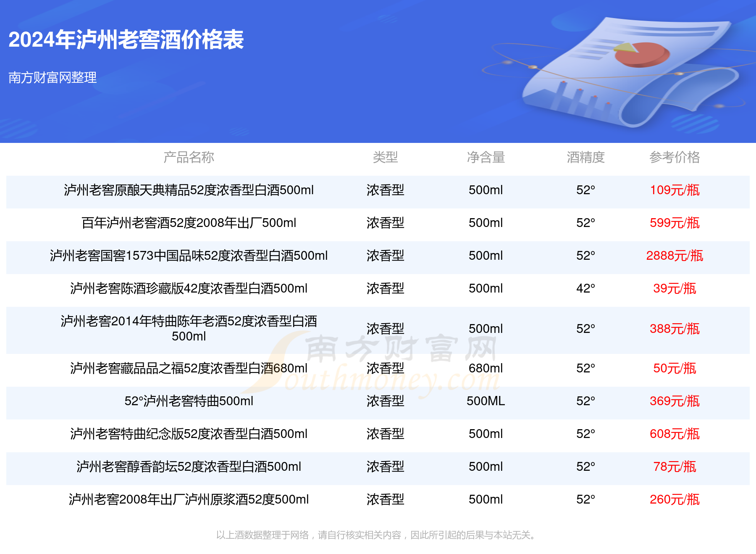Click the 产品名称 column header
Viewport: 756px width, 554px height.
point(189,157)
